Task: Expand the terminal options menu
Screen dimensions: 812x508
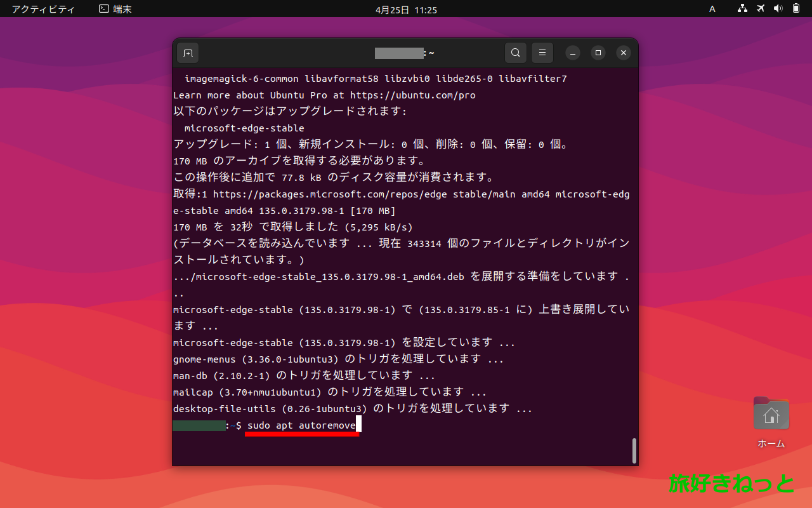Action: 542,53
